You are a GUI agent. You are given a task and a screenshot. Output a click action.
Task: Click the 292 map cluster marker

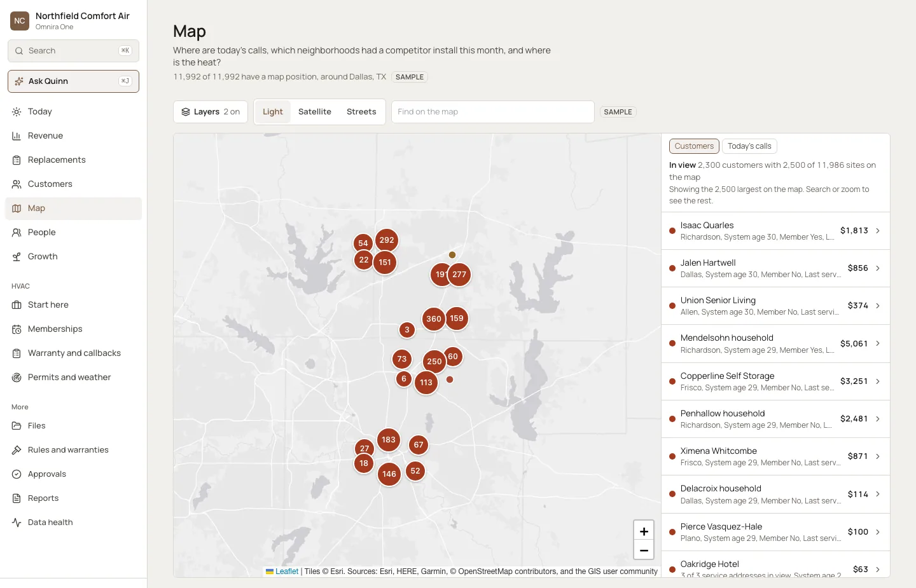[387, 240]
